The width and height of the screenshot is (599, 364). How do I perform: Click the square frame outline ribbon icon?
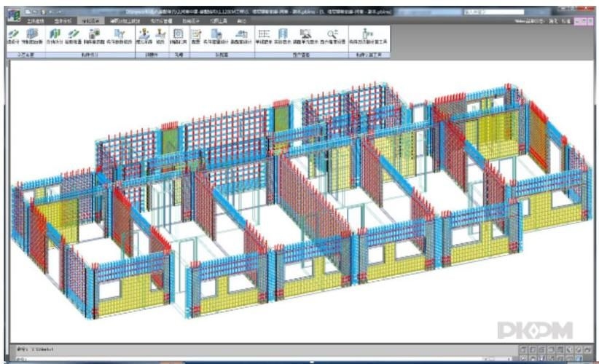coord(178,34)
